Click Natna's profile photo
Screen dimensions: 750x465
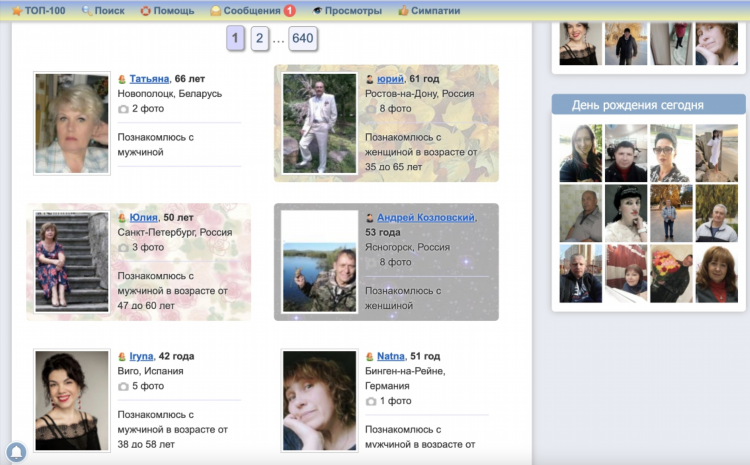tap(320, 401)
